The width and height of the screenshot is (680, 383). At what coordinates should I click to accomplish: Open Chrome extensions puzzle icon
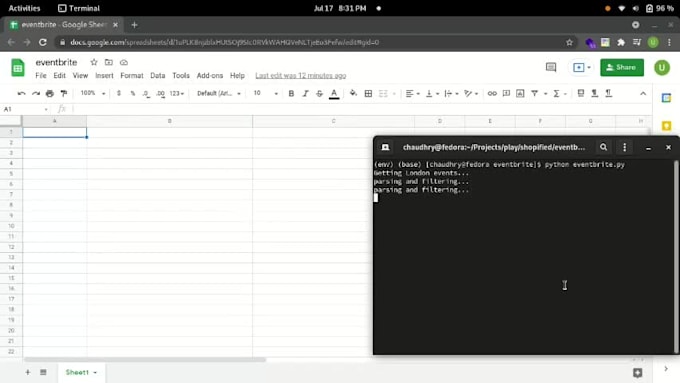click(x=621, y=42)
